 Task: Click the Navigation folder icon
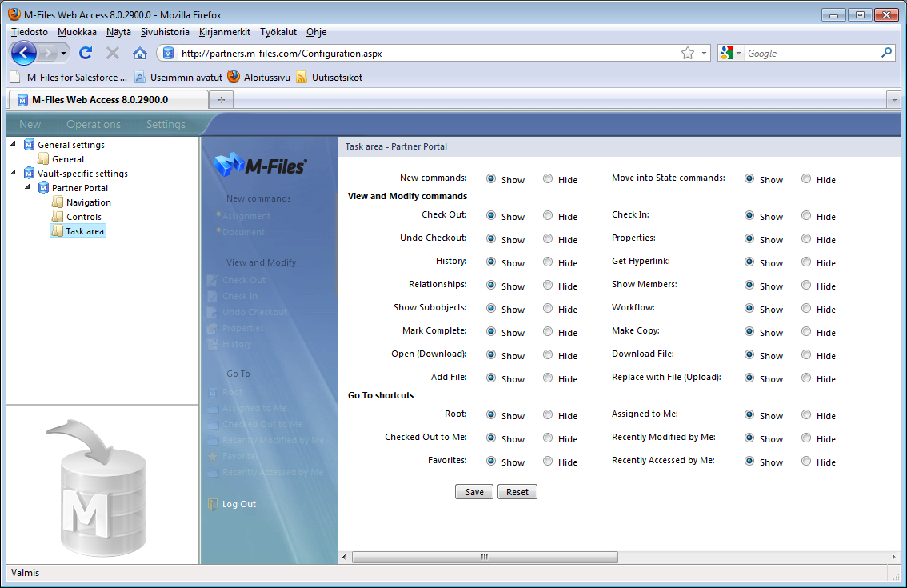(x=58, y=202)
